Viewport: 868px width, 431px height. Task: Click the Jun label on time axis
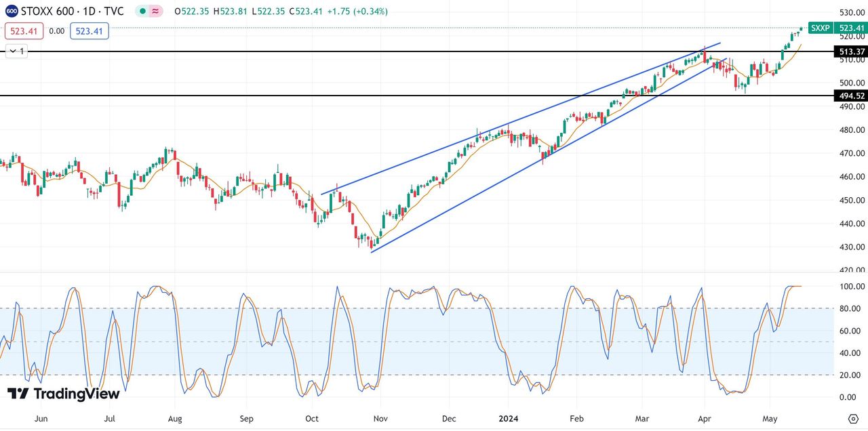click(41, 419)
